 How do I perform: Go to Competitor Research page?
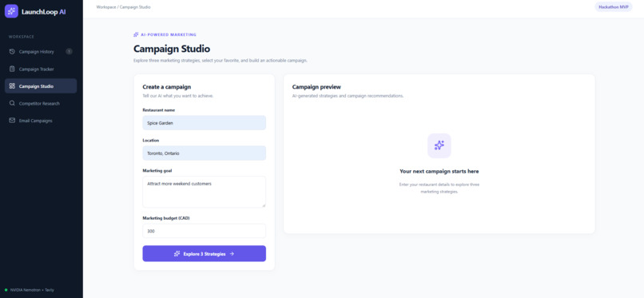[x=41, y=103]
